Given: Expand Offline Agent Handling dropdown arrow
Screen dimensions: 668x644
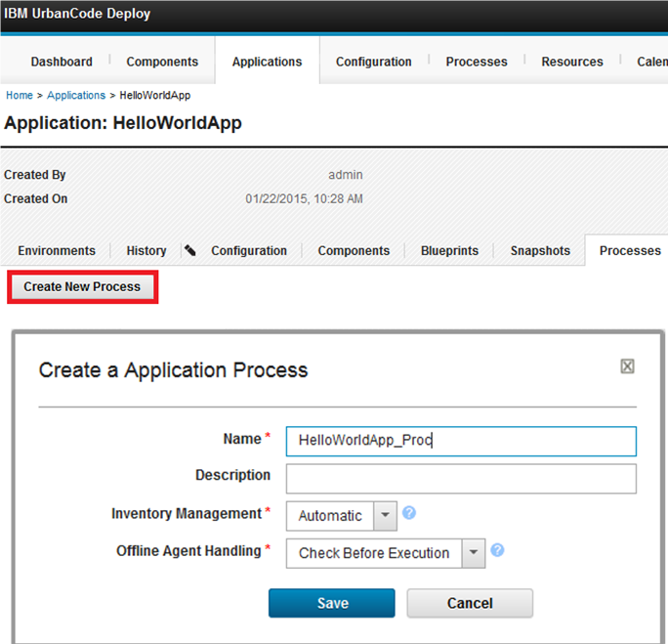Looking at the screenshot, I should 474,553.
